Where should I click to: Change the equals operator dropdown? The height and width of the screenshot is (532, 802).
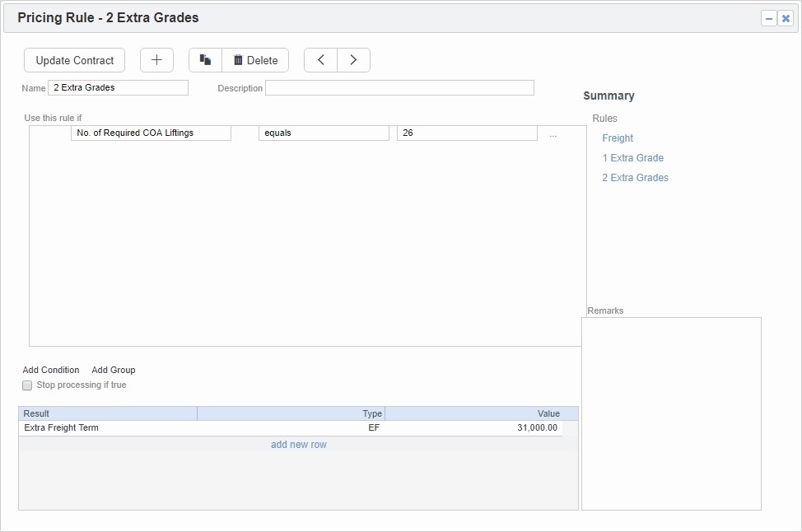tap(324, 133)
